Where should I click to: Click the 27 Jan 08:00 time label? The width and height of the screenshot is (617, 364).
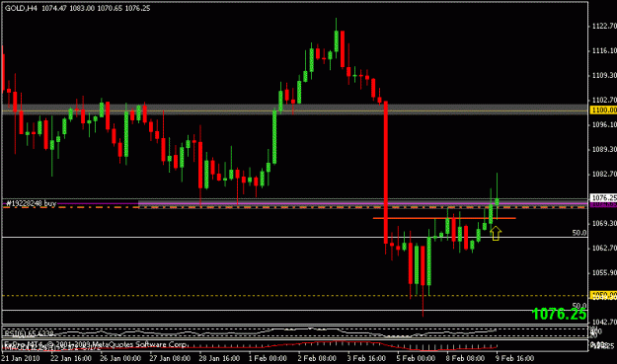(x=170, y=358)
